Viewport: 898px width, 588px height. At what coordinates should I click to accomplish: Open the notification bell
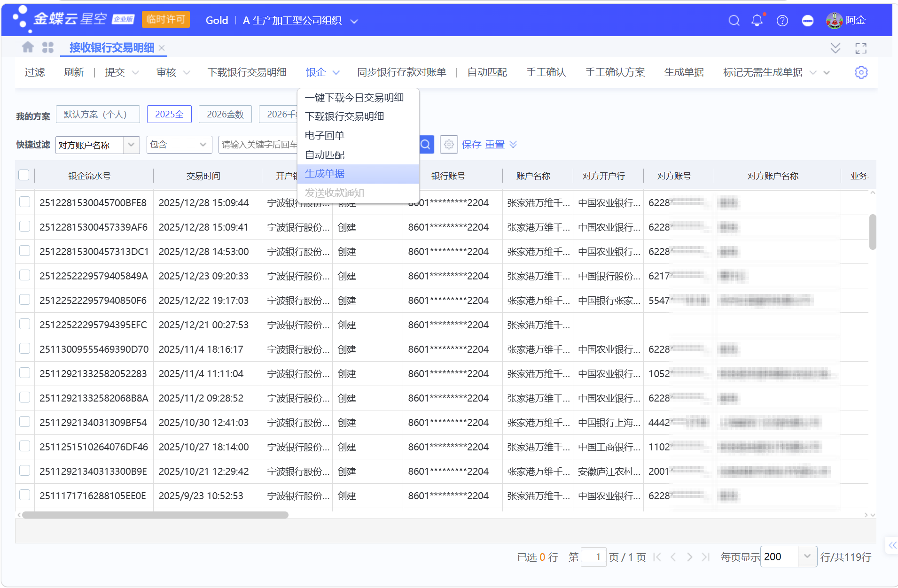pyautogui.click(x=757, y=21)
